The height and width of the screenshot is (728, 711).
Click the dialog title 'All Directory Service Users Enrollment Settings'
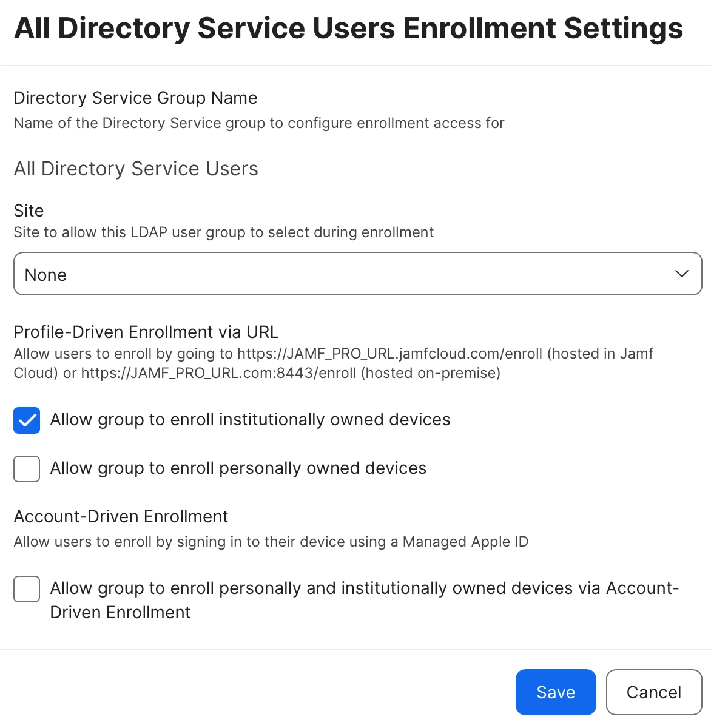[x=348, y=29]
